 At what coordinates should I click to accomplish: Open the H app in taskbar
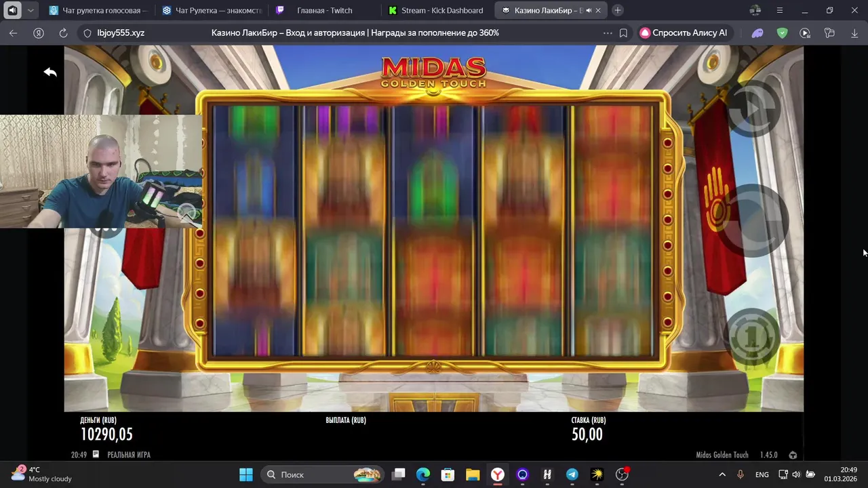click(x=547, y=474)
